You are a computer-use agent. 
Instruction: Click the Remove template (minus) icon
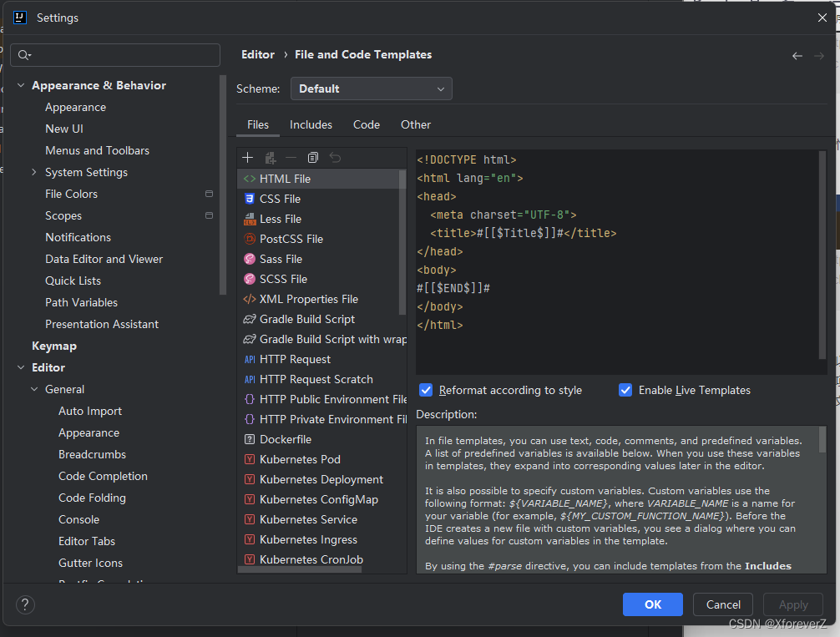point(291,158)
